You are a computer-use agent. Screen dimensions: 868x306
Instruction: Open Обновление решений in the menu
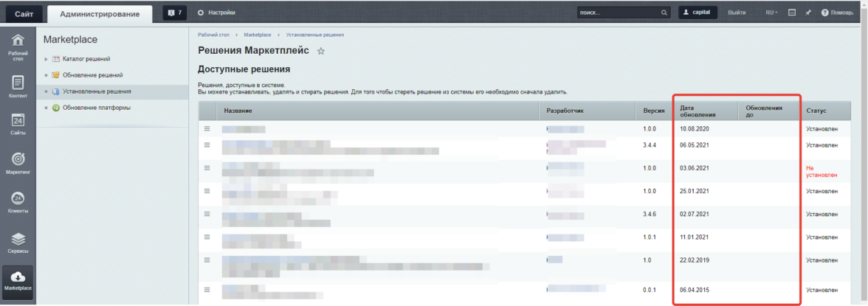92,75
